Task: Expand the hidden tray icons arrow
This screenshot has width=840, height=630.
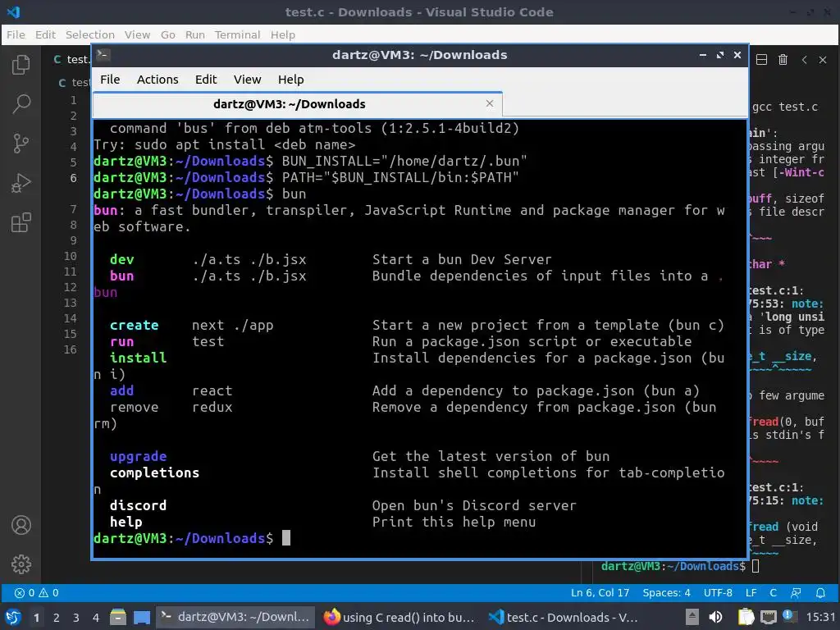Action: click(692, 617)
